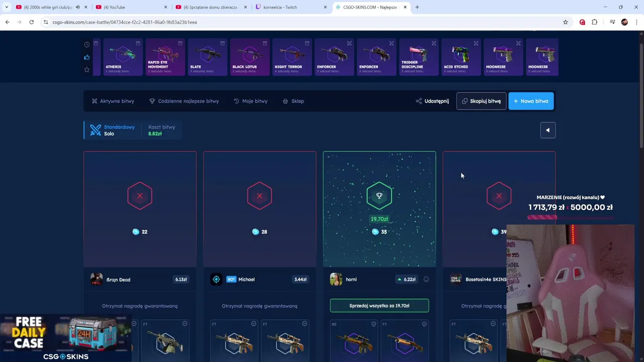Open the Night Terror drop card
644x362 pixels.
point(292,57)
